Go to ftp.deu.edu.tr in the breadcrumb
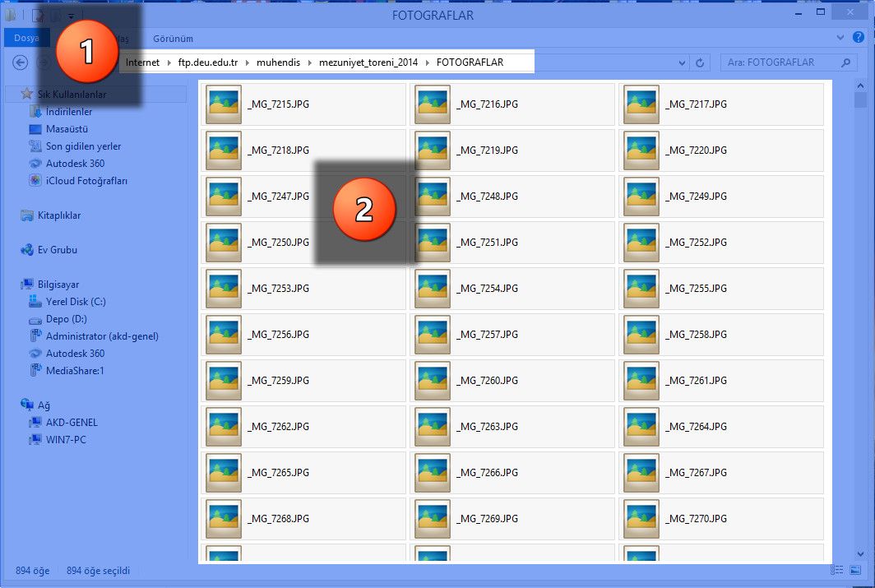Viewport: 875px width, 588px height. (x=207, y=63)
